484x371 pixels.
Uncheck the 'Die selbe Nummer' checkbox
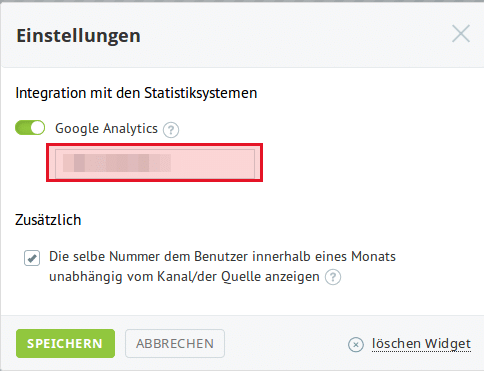[x=32, y=258]
